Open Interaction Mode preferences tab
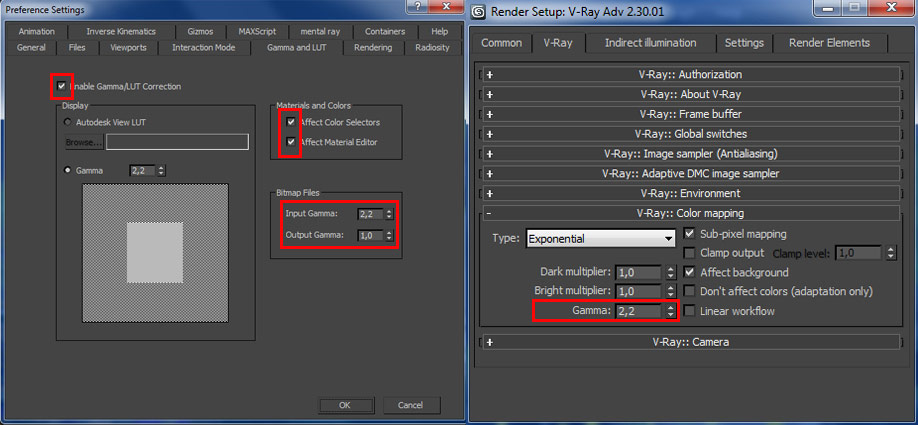Viewport: 918px width, 425px height. tap(204, 47)
